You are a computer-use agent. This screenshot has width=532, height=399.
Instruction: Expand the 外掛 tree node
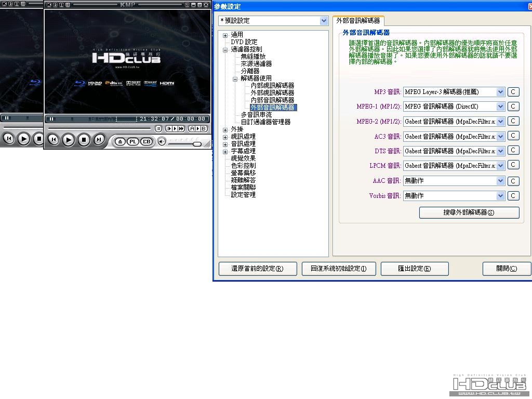pos(225,130)
